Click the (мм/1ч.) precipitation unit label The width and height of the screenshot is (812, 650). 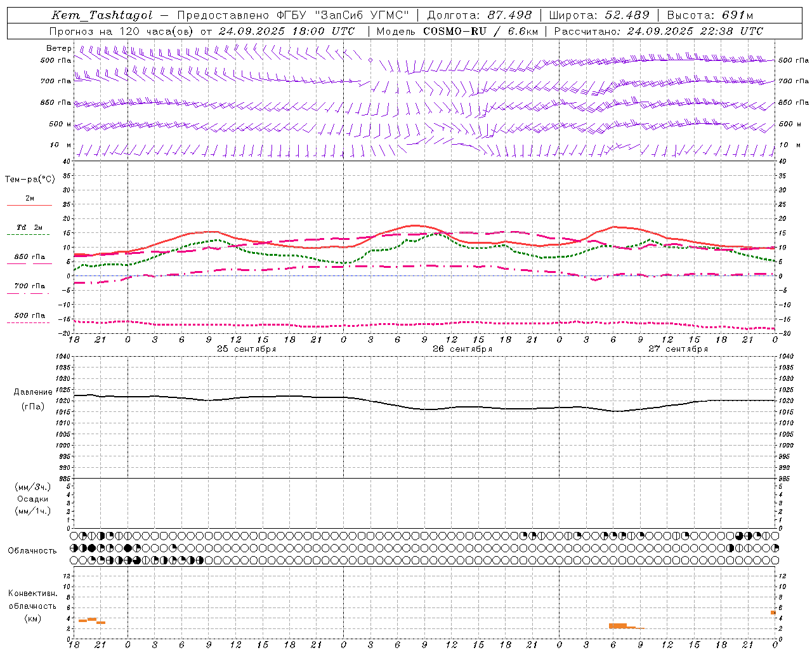[x=33, y=511]
